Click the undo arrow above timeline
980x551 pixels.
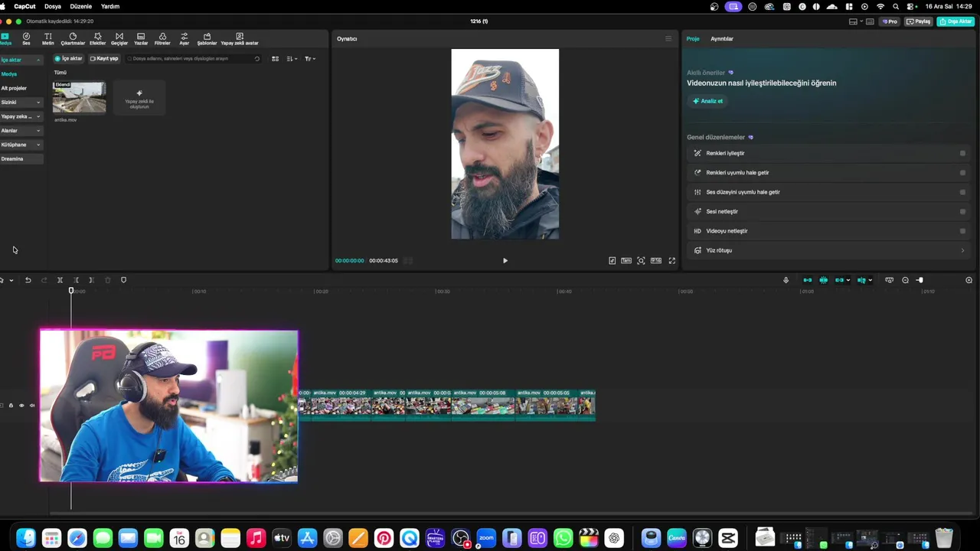coord(28,280)
